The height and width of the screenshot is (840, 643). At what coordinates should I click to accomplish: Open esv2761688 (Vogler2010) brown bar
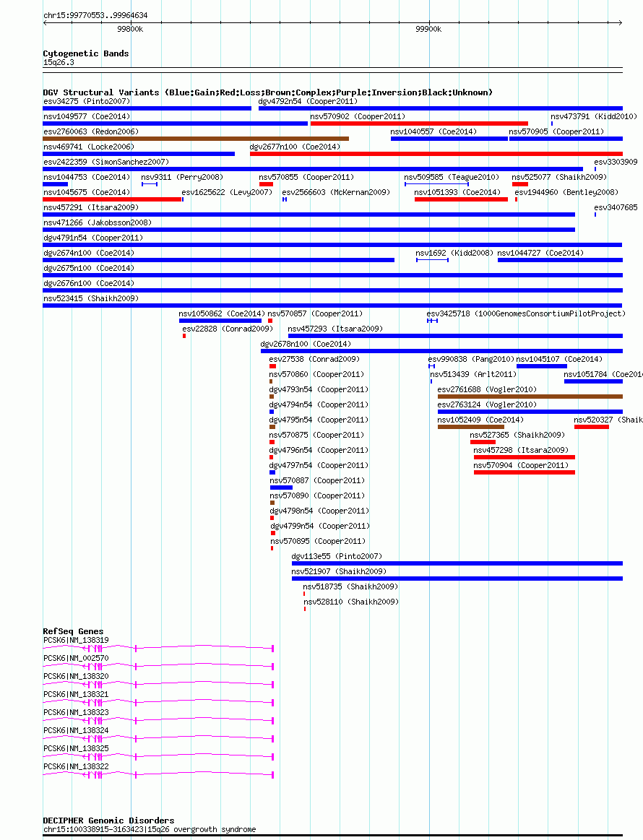[530, 397]
